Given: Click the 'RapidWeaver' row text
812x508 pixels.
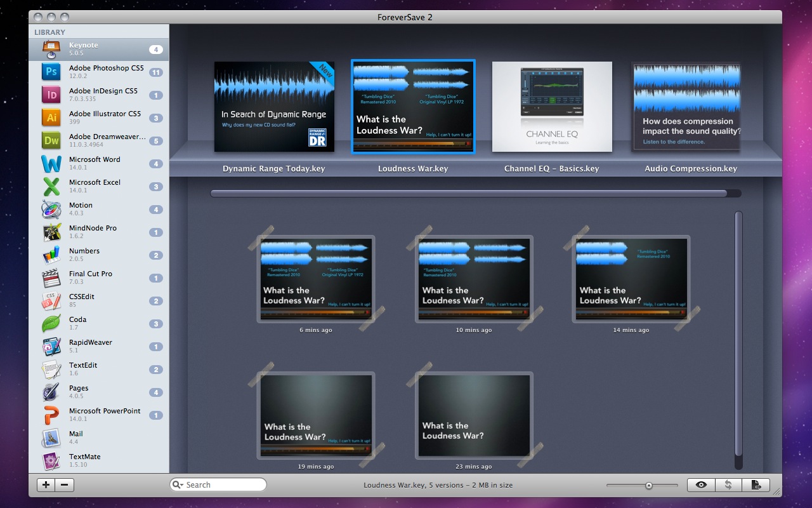Looking at the screenshot, I should [91, 342].
